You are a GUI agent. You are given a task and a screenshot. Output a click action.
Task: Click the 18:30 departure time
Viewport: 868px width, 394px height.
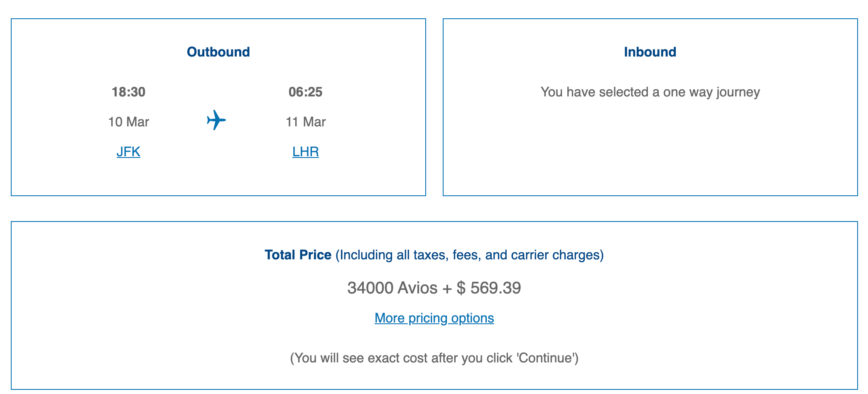pyautogui.click(x=128, y=92)
